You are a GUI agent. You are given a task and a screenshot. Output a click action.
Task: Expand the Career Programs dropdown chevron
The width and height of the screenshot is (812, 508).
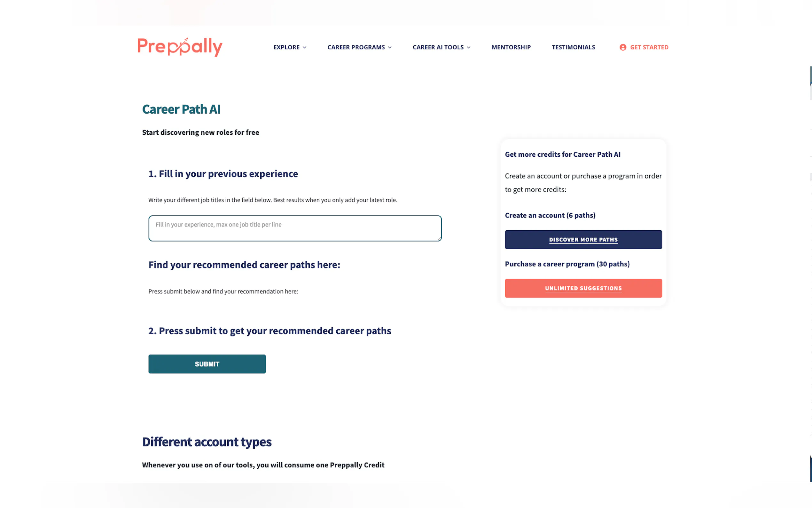[390, 48]
